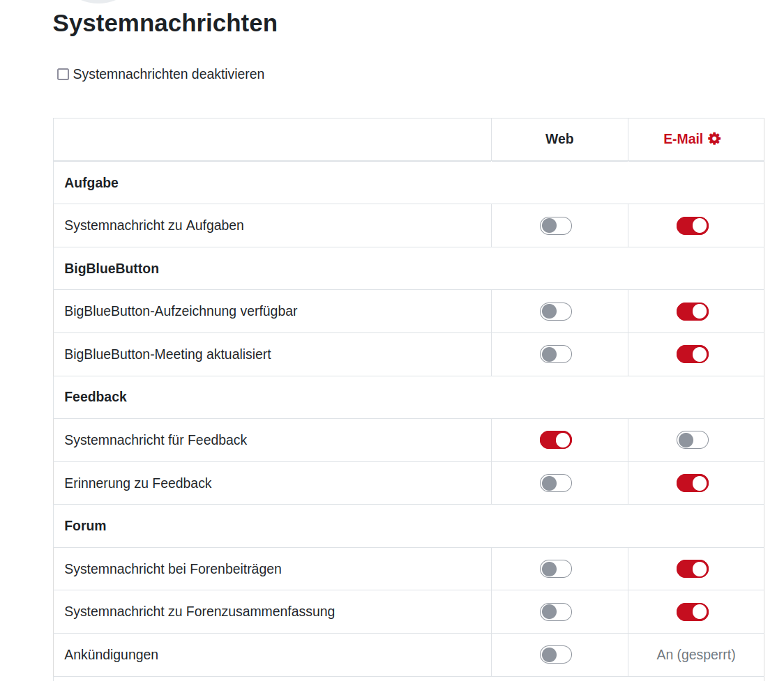Turn off E-Mail for BigBlueButton-Aufzeichnung verfügbar
This screenshot has height=681, width=784.
[692, 312]
